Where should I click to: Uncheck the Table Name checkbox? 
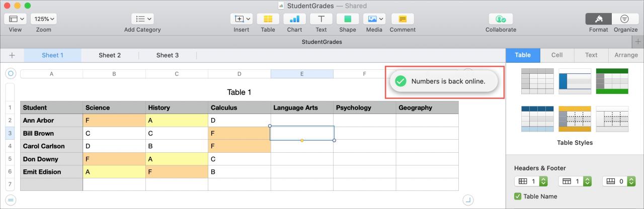[x=518, y=196]
